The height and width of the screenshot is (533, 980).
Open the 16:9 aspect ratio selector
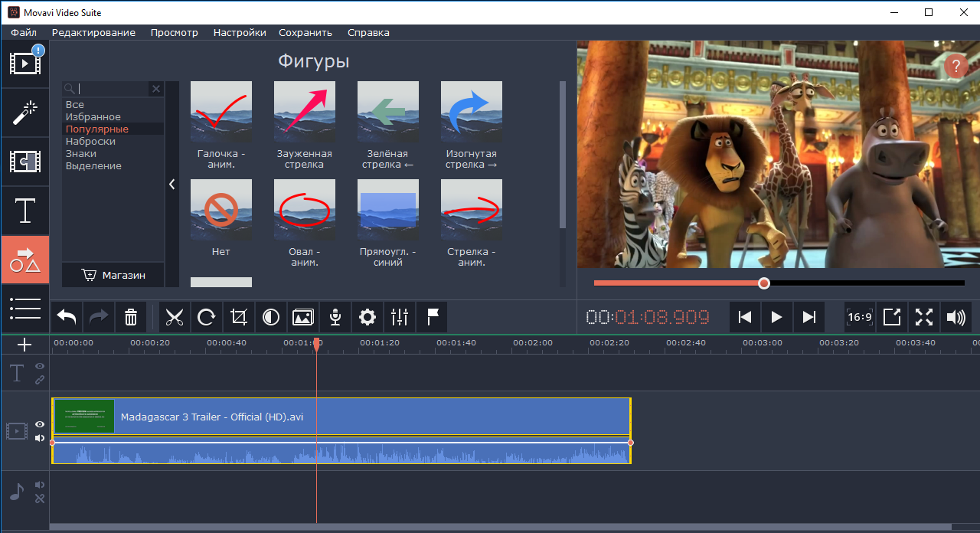[860, 317]
